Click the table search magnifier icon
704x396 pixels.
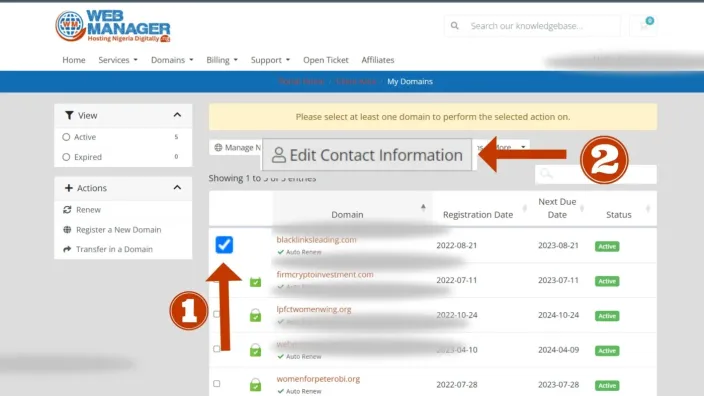coord(546,173)
